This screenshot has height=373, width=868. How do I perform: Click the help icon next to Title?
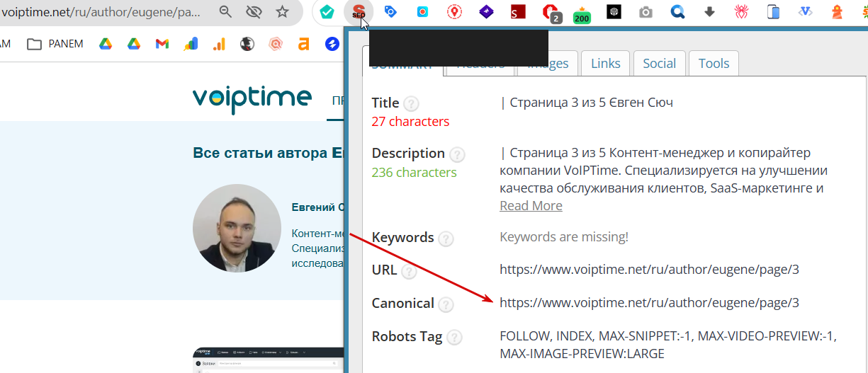[411, 103]
